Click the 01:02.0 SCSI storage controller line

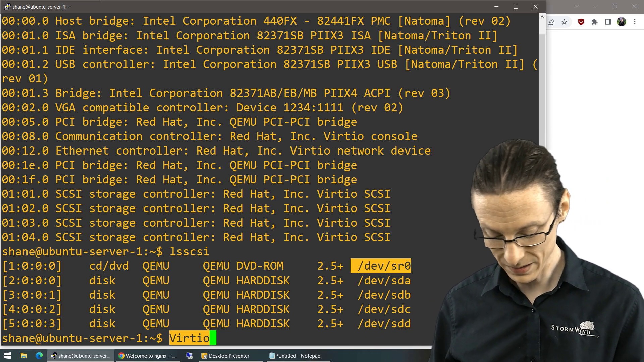pyautogui.click(x=196, y=208)
